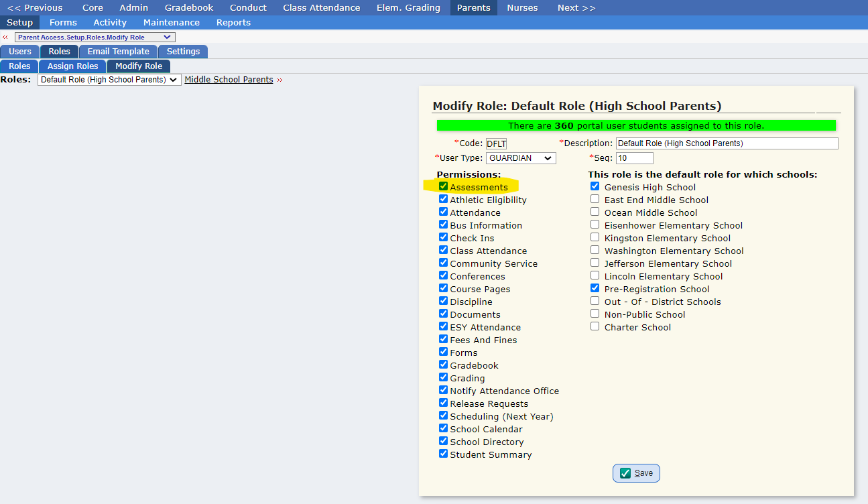Switch to the Users tab

tap(19, 51)
